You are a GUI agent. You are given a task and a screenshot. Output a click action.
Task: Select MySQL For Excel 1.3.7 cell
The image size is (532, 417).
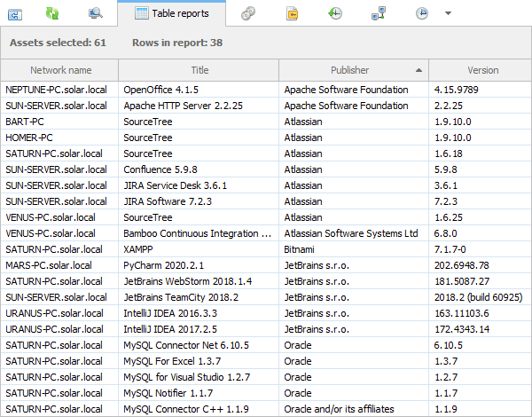[x=199, y=361]
